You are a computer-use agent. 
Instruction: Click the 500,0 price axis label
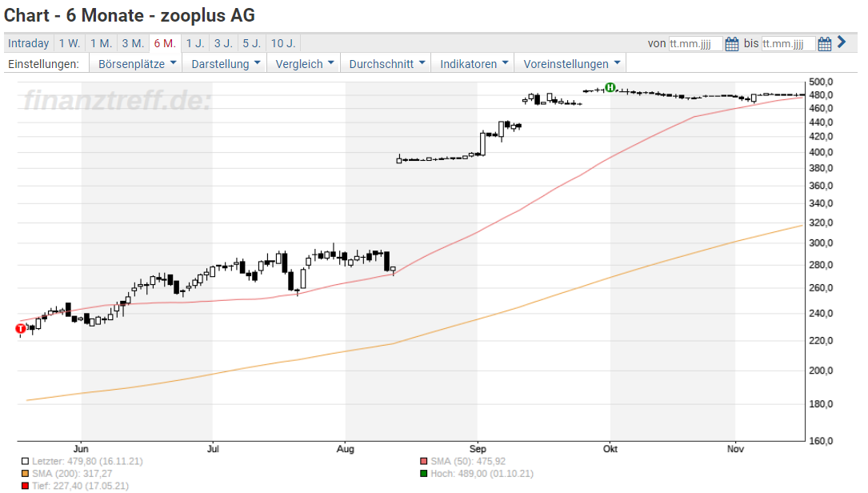(821, 82)
